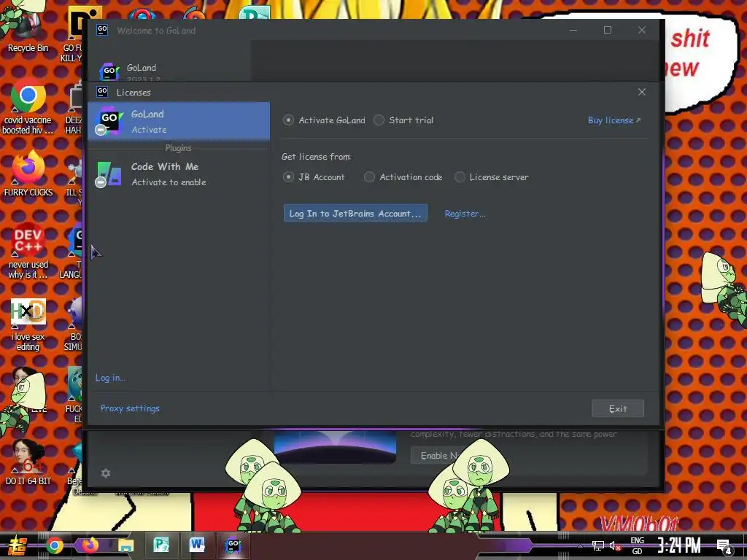Open the Firefox desktop shortcut
Viewport: 747px width, 560px height.
(28, 174)
